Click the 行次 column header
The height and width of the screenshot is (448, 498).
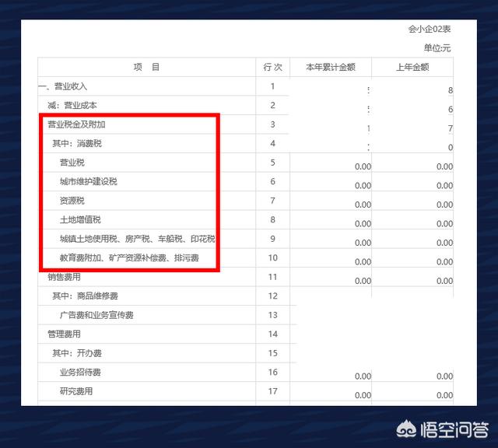tap(273, 68)
